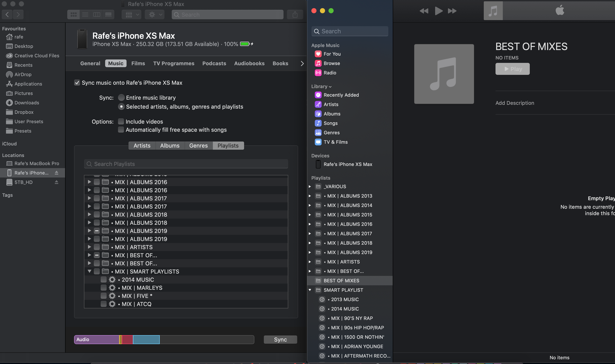Switch Finder to column view

(97, 15)
